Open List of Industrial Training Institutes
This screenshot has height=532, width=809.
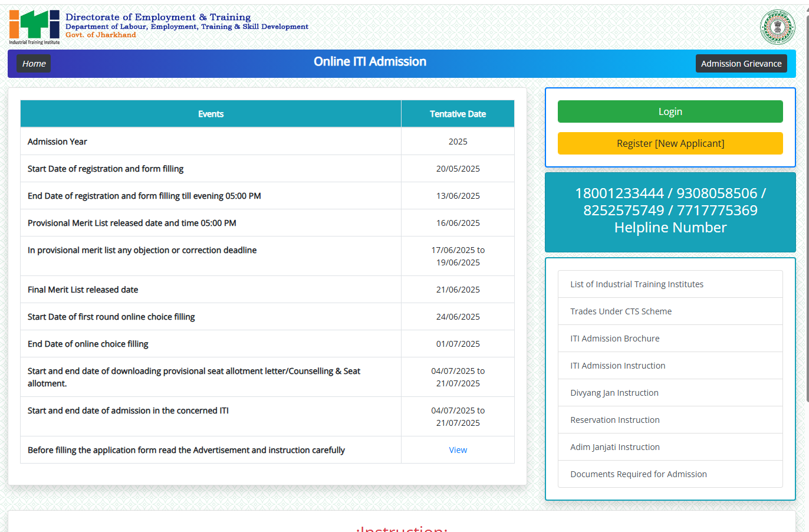pos(636,284)
